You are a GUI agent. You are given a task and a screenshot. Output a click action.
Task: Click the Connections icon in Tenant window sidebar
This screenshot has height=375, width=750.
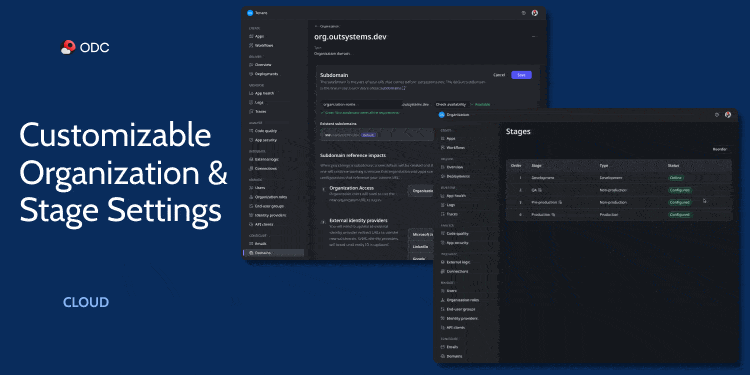point(251,168)
